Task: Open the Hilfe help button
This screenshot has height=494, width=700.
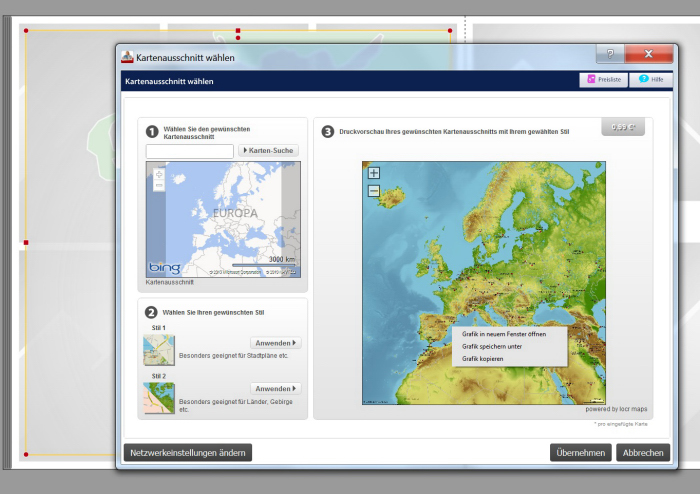Action: (651, 79)
